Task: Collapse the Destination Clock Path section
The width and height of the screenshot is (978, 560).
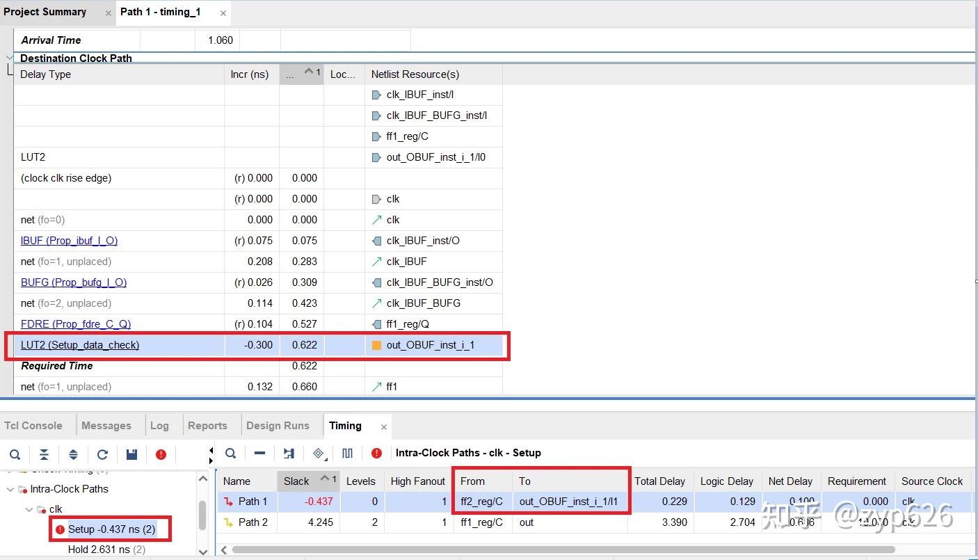Action: (x=9, y=58)
